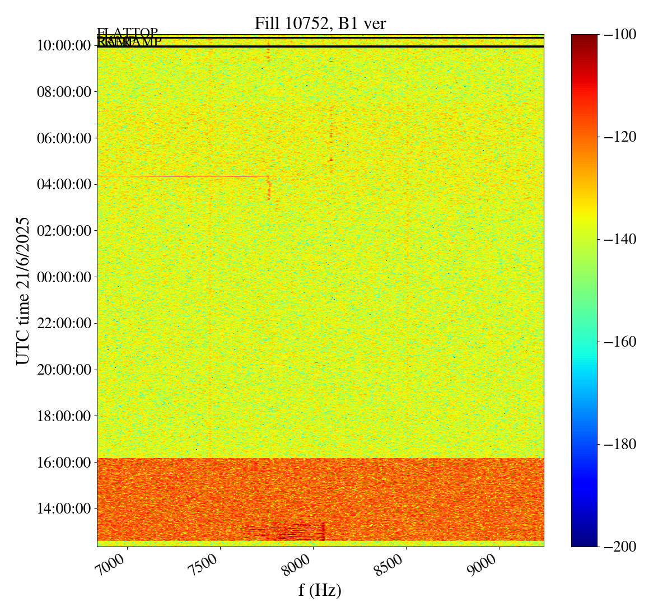672x616 pixels.
Task: Click the plot title 'Fill 10752, B1 ver'
Action: (320, 24)
